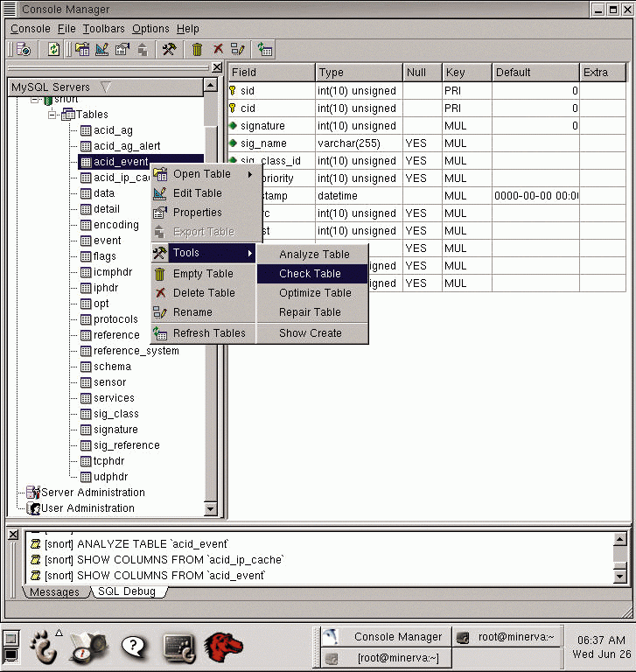636x672 pixels.
Task: Select the sig_reference table in tree
Action: [126, 445]
